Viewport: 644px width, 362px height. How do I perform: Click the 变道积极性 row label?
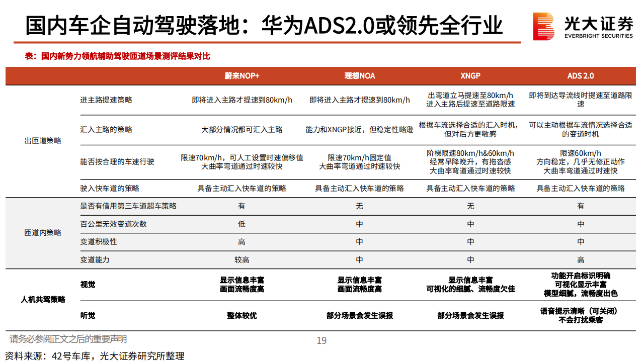pyautogui.click(x=99, y=242)
